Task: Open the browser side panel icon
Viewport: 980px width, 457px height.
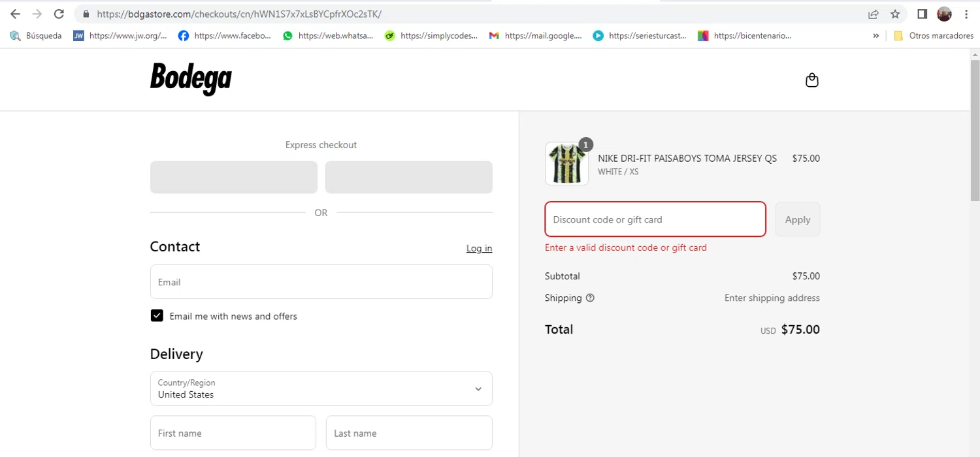Action: [922, 14]
